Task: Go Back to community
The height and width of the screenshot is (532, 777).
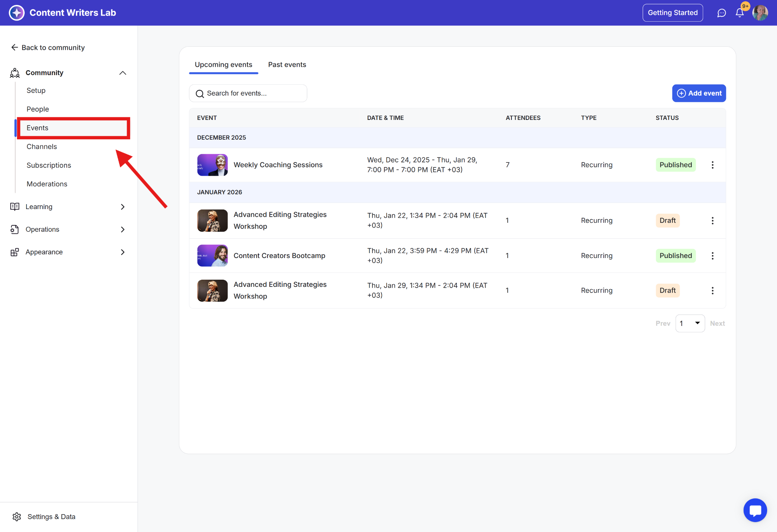Action: (48, 47)
